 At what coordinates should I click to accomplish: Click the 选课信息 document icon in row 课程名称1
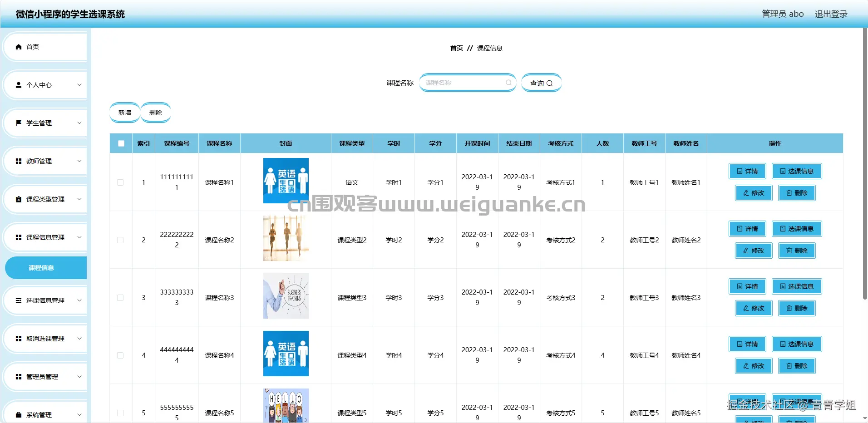click(783, 171)
